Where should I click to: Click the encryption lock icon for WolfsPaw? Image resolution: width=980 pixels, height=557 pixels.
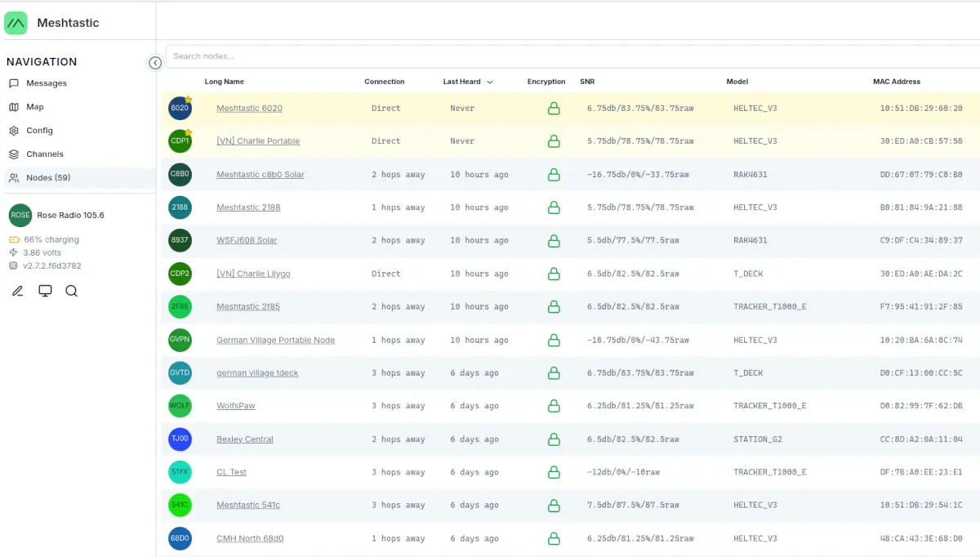coord(554,406)
